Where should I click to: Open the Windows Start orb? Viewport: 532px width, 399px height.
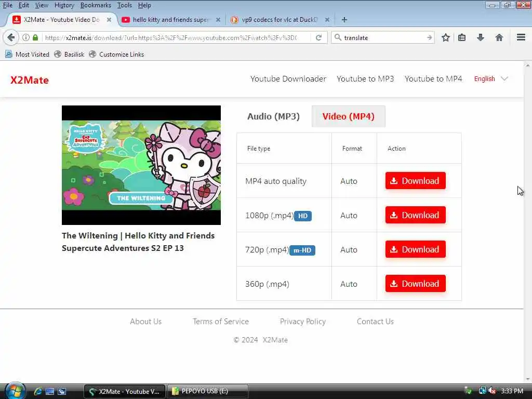14,391
